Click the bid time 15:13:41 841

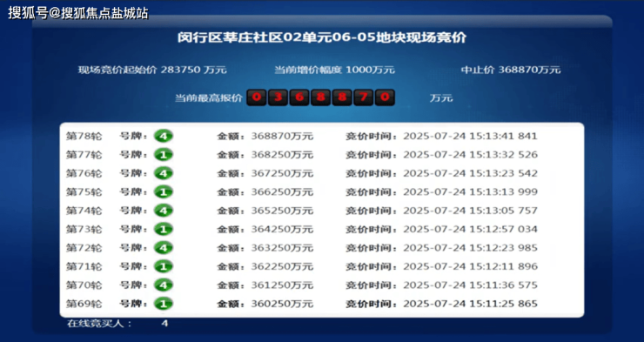click(x=503, y=136)
